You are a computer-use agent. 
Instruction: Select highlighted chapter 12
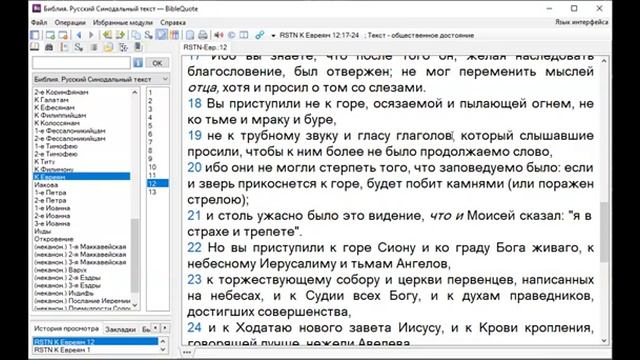[x=158, y=184]
